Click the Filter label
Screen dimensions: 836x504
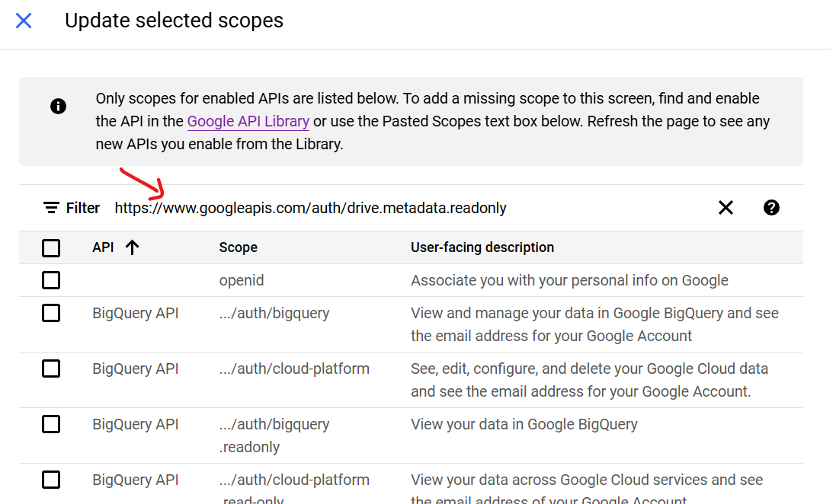coord(83,208)
